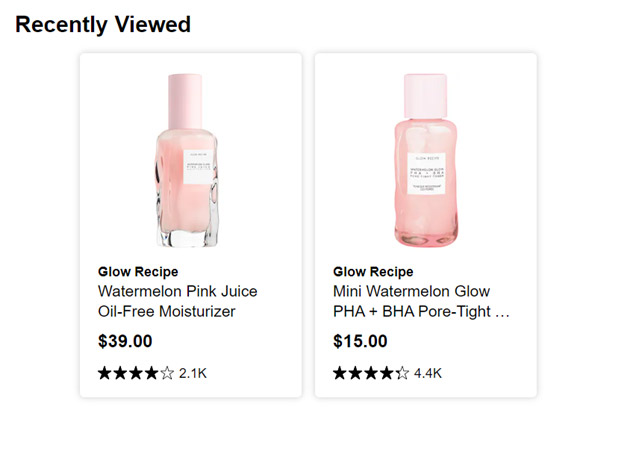Click the Recently Viewed heading
The image size is (624, 456).
tap(103, 24)
